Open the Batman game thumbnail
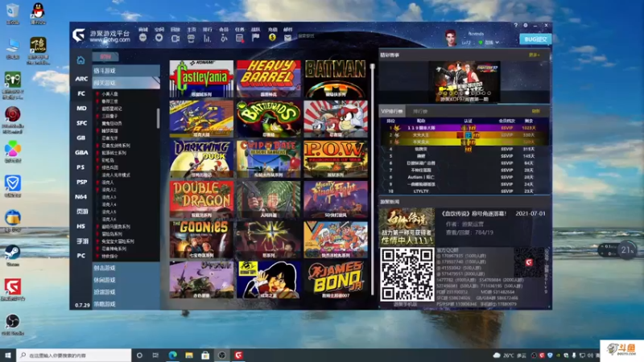The height and width of the screenshot is (362, 644). click(x=336, y=79)
